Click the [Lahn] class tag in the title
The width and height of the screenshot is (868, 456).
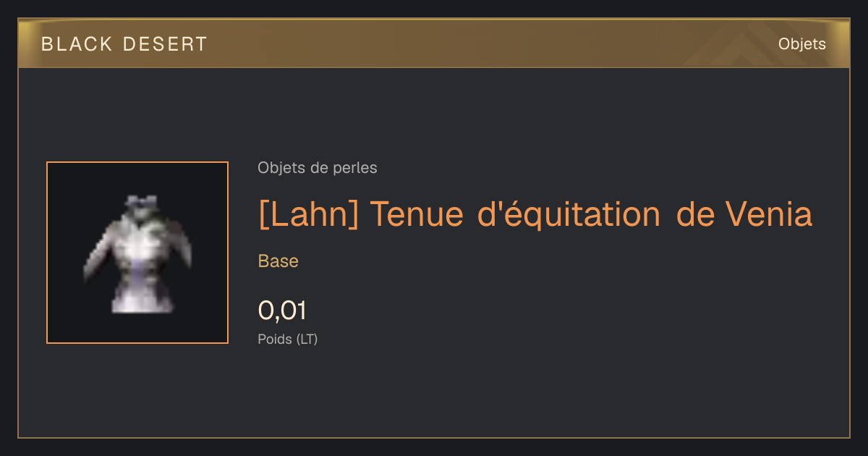pos(308,214)
